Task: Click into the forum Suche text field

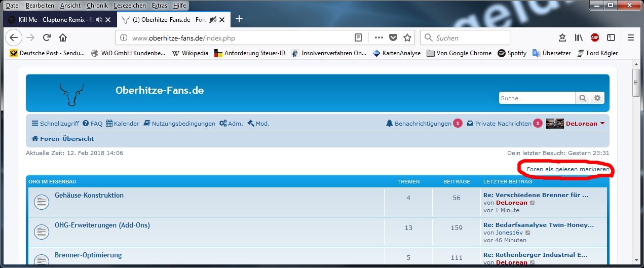Action: click(x=537, y=98)
